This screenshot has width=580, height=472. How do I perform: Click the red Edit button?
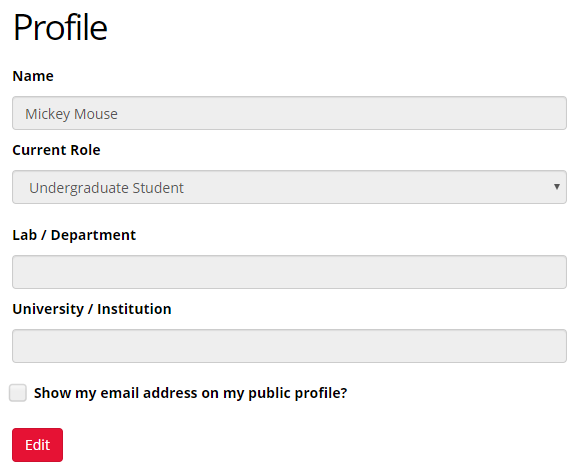click(x=37, y=445)
